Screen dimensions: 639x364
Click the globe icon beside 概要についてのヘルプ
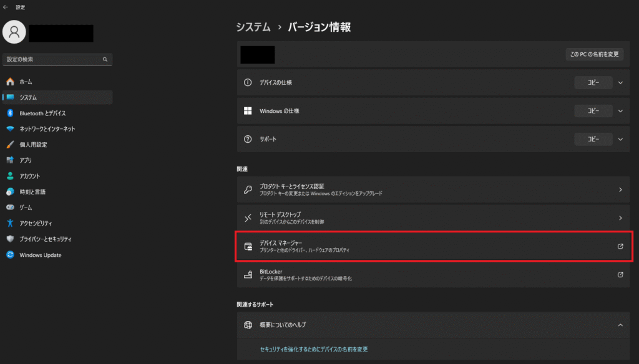[248, 325]
